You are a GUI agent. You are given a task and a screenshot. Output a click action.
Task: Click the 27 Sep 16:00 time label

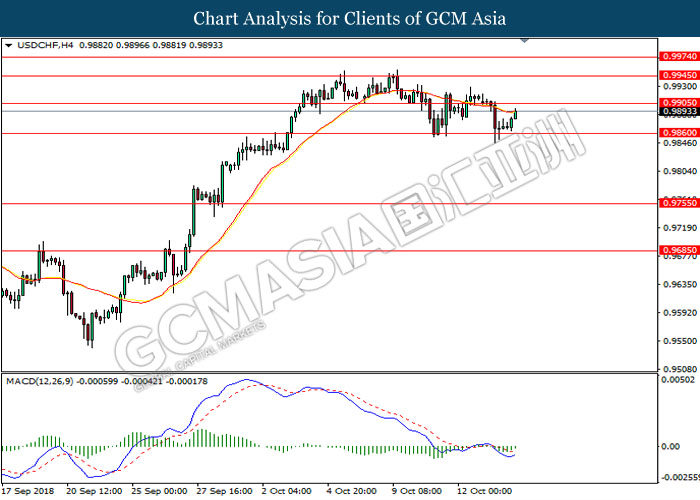coord(225,491)
